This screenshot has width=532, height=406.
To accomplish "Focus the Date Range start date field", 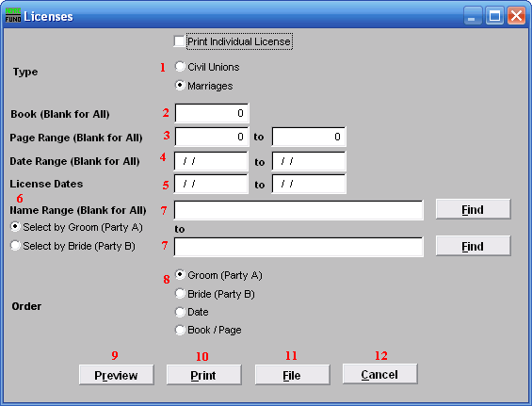I will [x=211, y=161].
